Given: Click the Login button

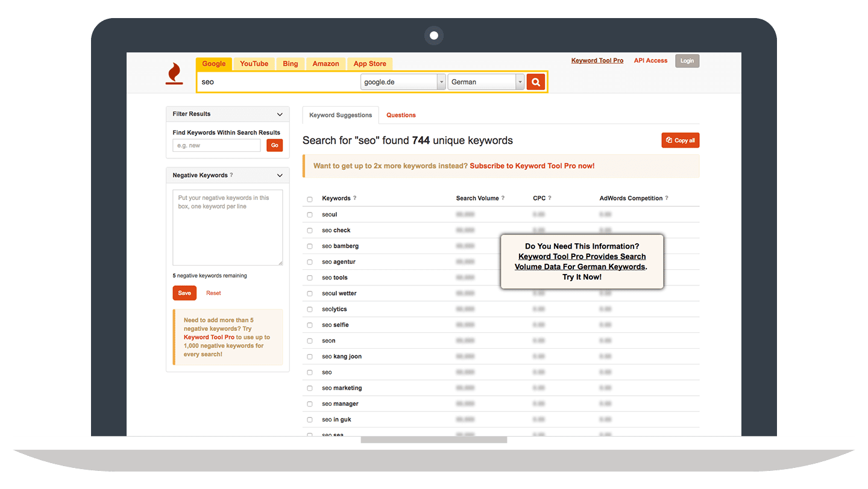Looking at the screenshot, I should pos(687,61).
